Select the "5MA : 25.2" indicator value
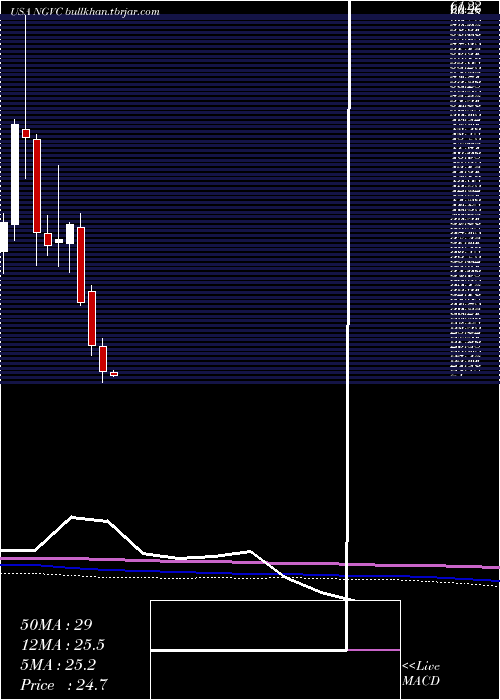 [x=58, y=665]
